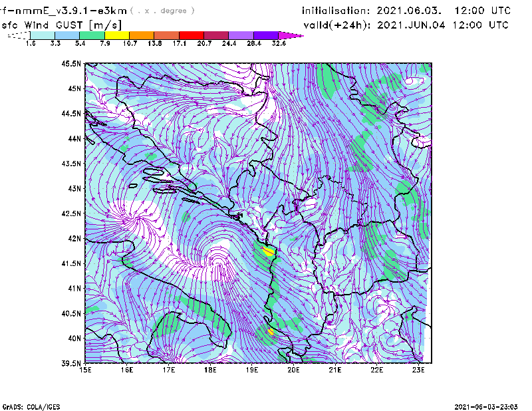Click the orange 10.7–13.8 legend swatch
The height and width of the screenshot is (411, 532).
click(142, 35)
